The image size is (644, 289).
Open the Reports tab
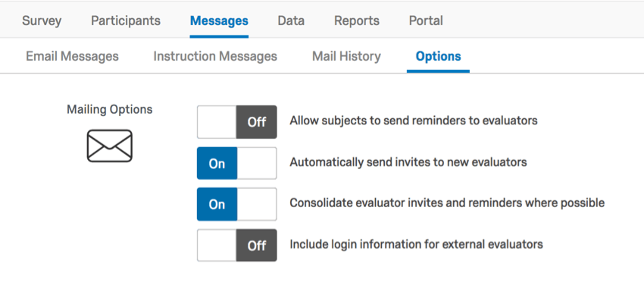[x=357, y=20]
